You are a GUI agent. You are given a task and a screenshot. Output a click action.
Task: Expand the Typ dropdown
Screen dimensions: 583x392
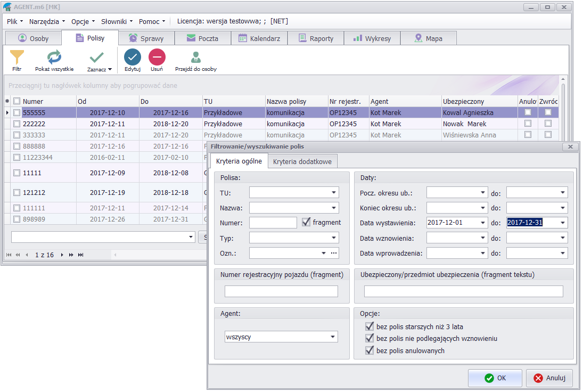333,238
